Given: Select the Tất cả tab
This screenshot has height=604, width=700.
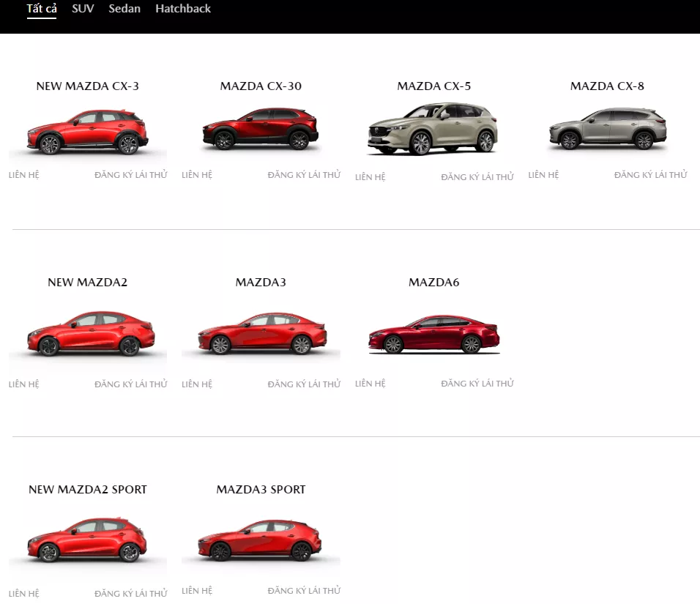Looking at the screenshot, I should click(x=41, y=9).
